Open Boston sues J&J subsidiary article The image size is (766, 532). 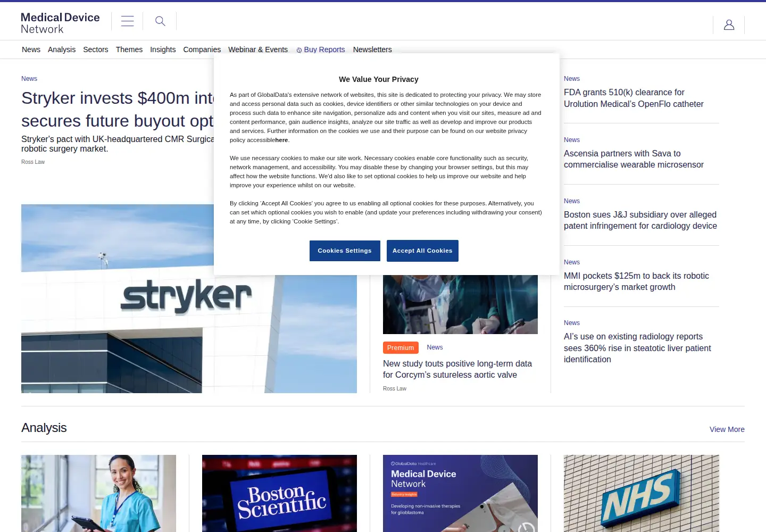640,220
